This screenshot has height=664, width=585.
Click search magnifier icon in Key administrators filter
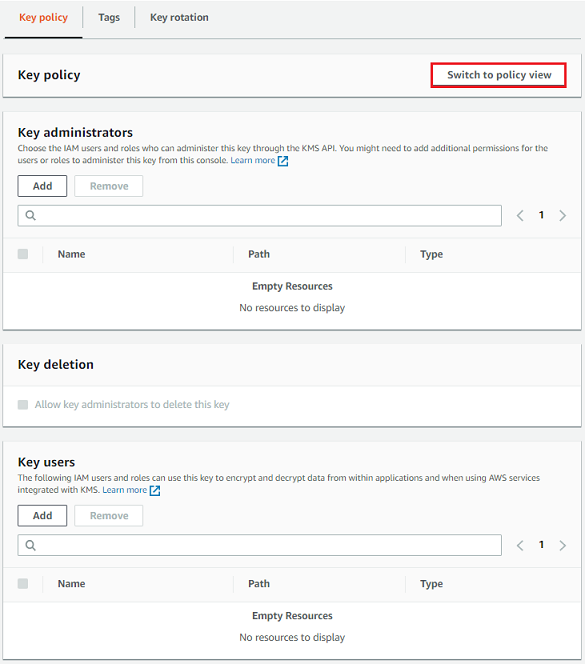click(x=30, y=216)
